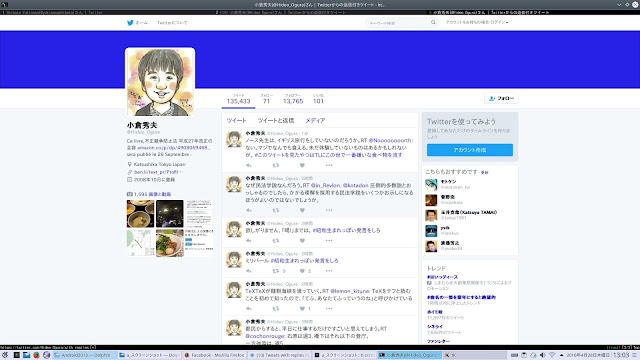Click the @cochonrouge mention link
Image resolution: width=640 pixels, height=360 pixels.
pyautogui.click(x=265, y=336)
